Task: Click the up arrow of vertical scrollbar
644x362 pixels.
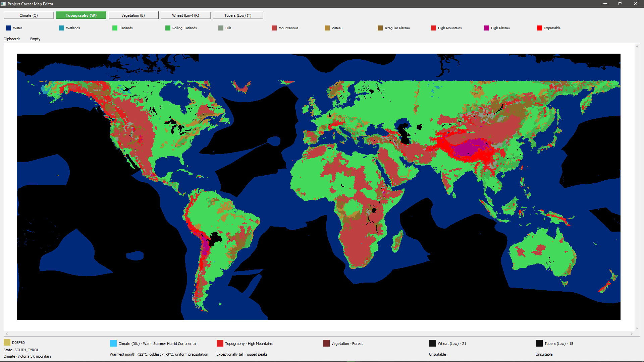Action: 637,46
